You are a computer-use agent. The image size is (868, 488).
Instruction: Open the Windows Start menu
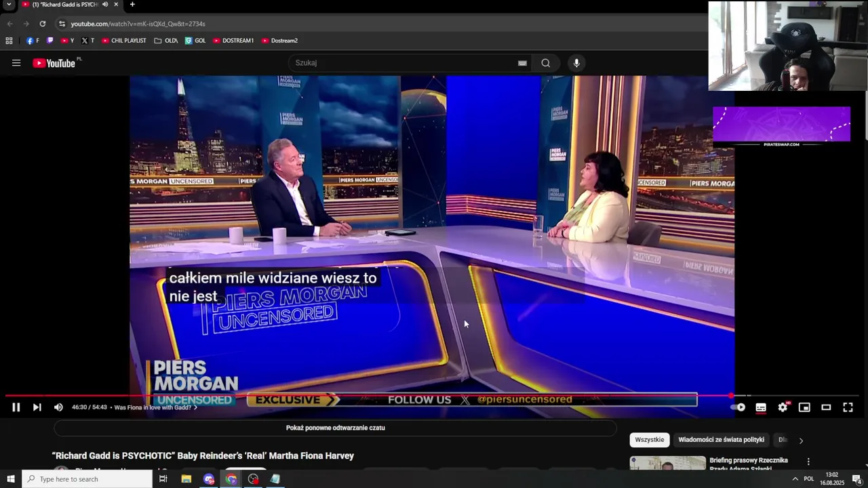point(10,479)
